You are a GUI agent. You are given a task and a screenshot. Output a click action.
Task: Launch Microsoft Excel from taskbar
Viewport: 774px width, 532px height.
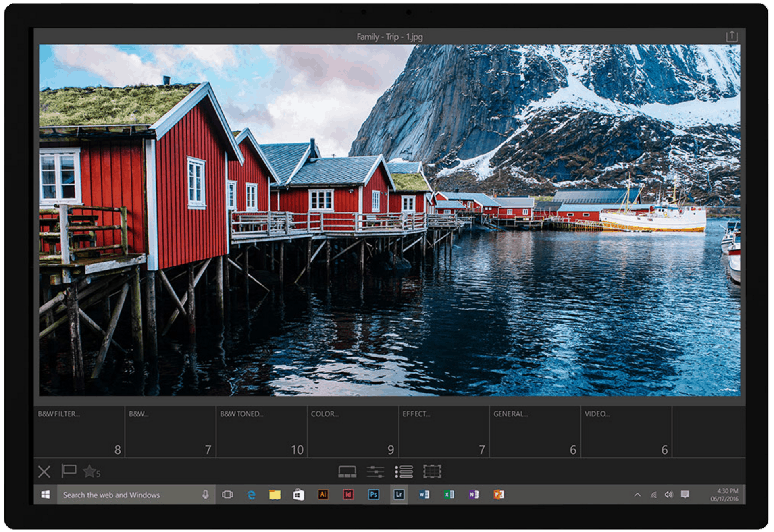pos(449,495)
